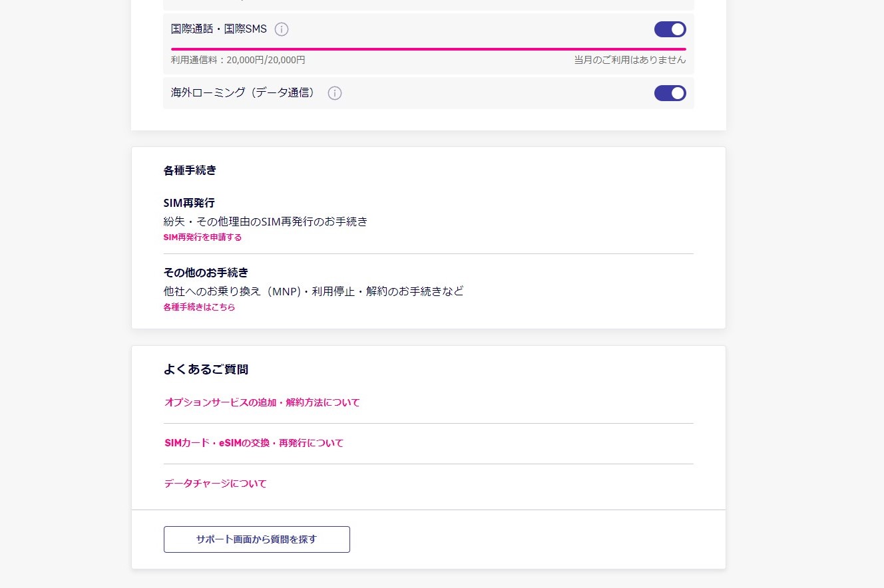Click the SIM reissue description text

[x=266, y=221]
